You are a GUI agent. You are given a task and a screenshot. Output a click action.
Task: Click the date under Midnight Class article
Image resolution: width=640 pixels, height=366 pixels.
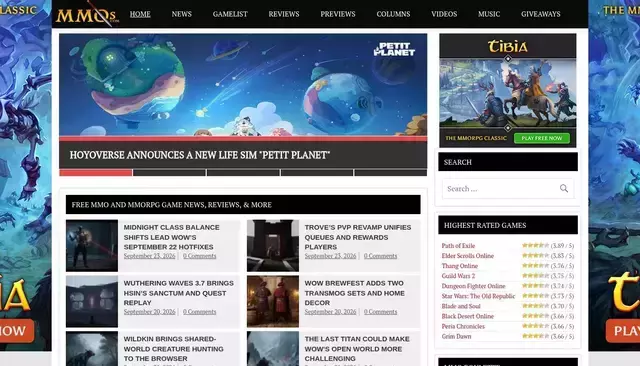point(149,256)
